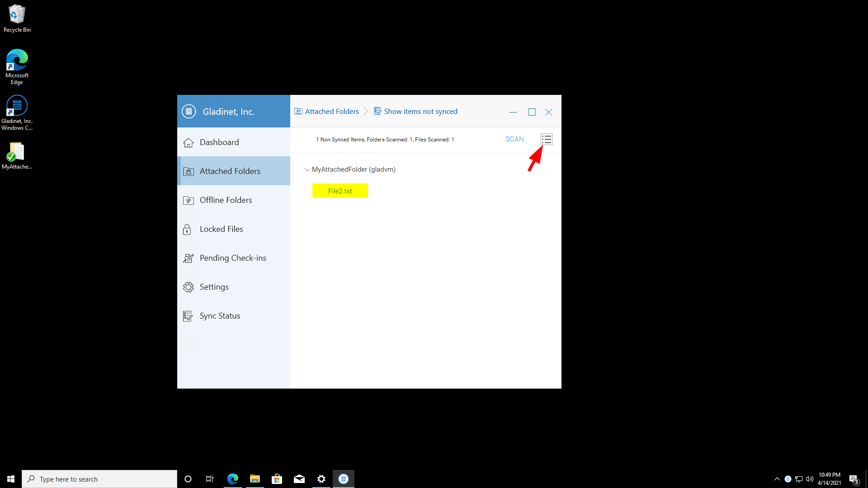Open Cortana circle icon on taskbar
The height and width of the screenshot is (488, 868).
tap(188, 479)
